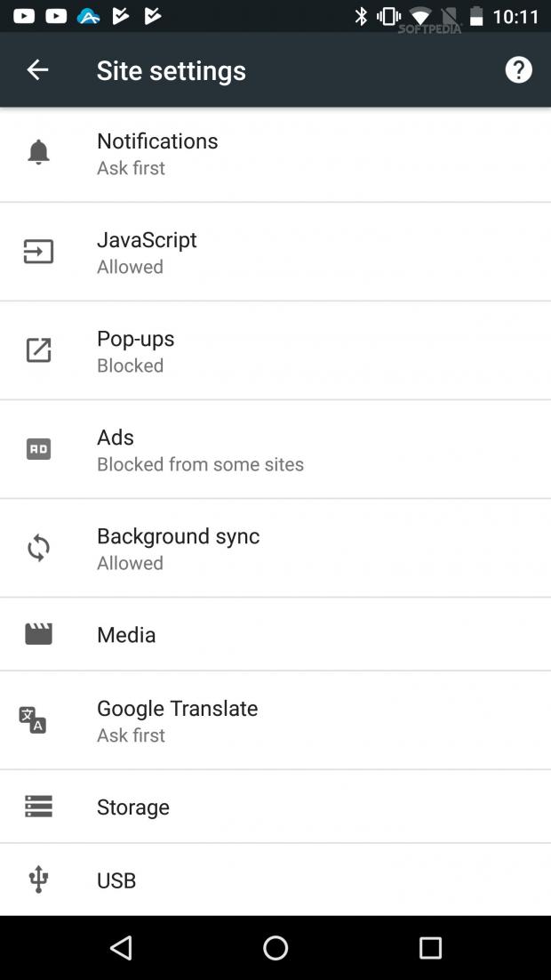Screen dimensions: 551x980
Task: Tap the JavaScript arrow-box icon
Action: point(38,252)
